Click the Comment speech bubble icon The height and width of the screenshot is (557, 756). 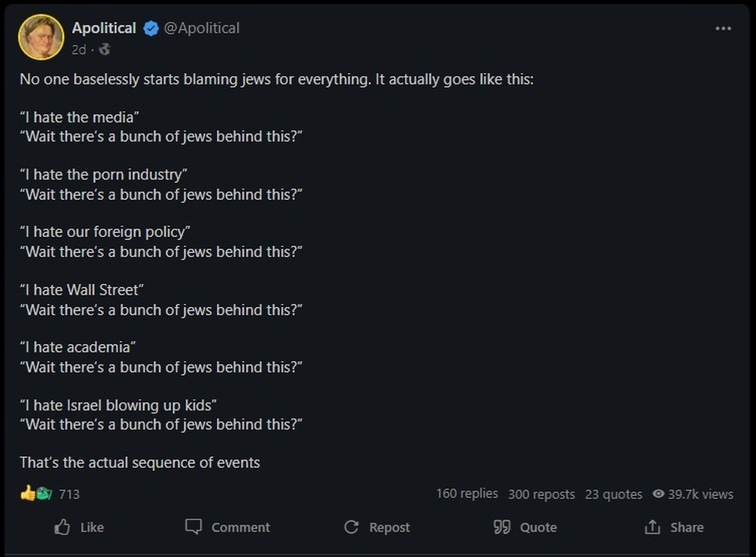point(193,527)
